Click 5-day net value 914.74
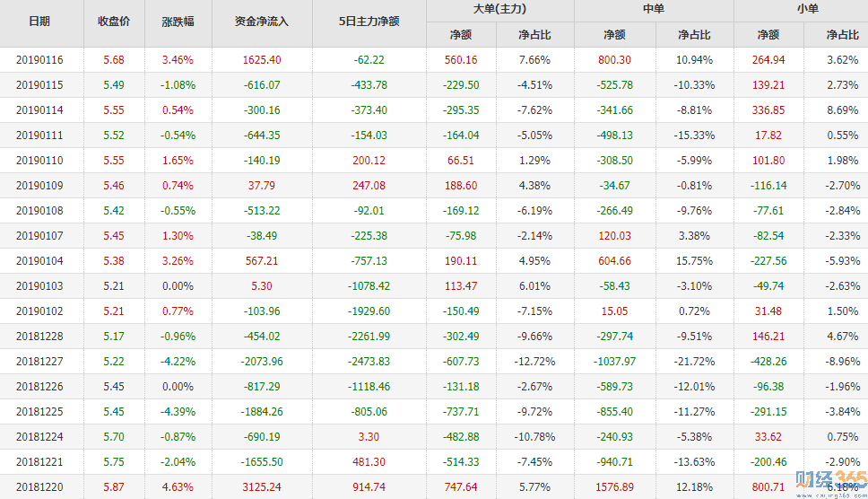Image resolution: width=868 pixels, height=499 pixels. tap(369, 487)
